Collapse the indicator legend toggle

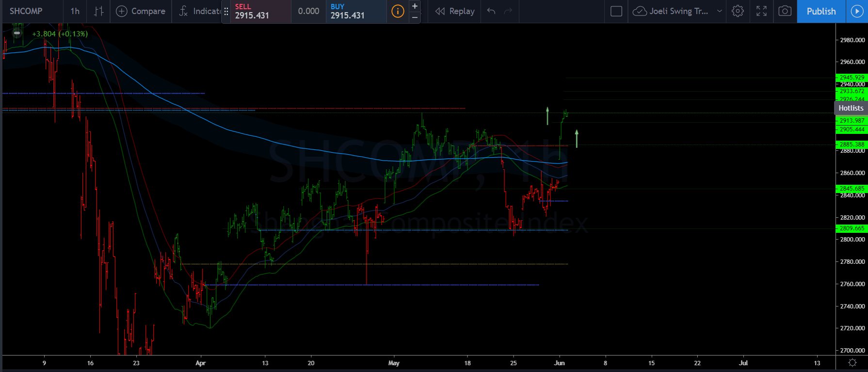[x=17, y=33]
